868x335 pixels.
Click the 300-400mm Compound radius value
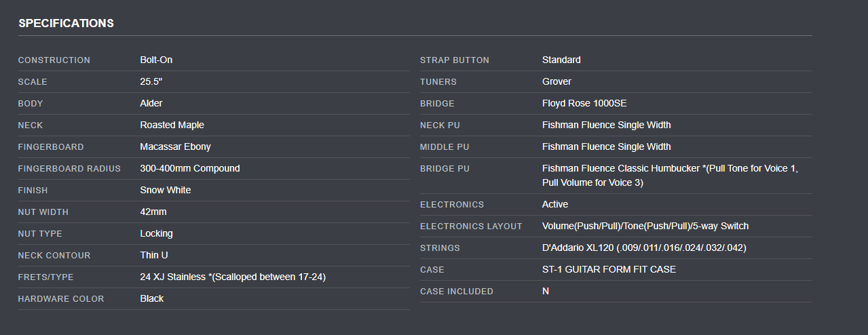190,168
